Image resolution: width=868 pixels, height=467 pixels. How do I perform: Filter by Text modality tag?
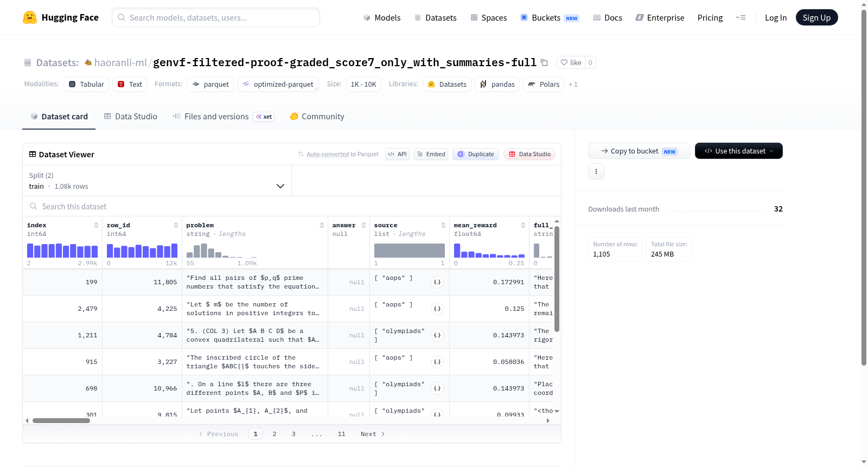(x=130, y=84)
